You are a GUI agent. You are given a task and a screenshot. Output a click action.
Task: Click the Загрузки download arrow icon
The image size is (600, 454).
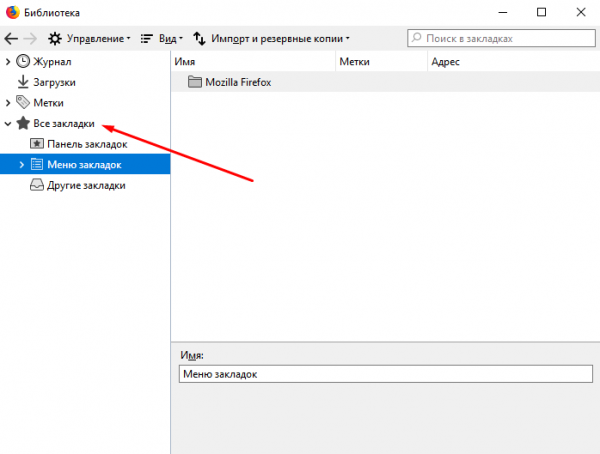(23, 82)
